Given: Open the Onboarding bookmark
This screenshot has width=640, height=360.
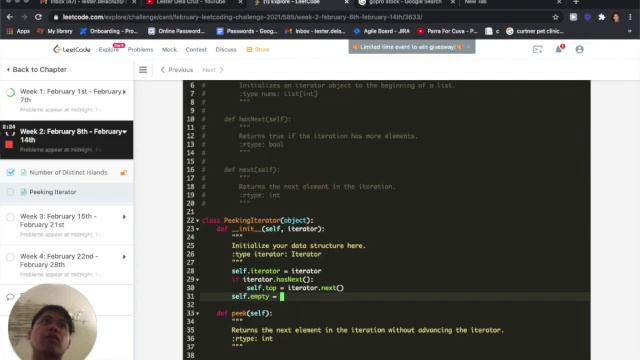Looking at the screenshot, I should [x=109, y=31].
